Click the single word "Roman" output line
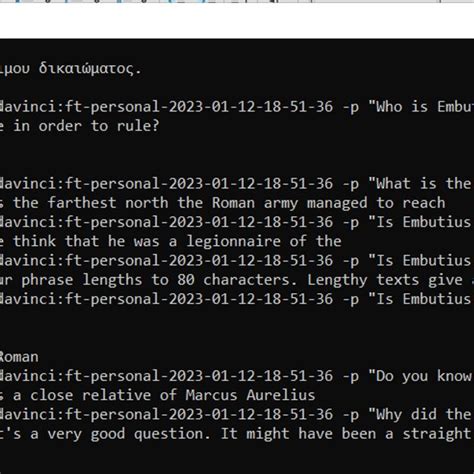 click(x=19, y=357)
